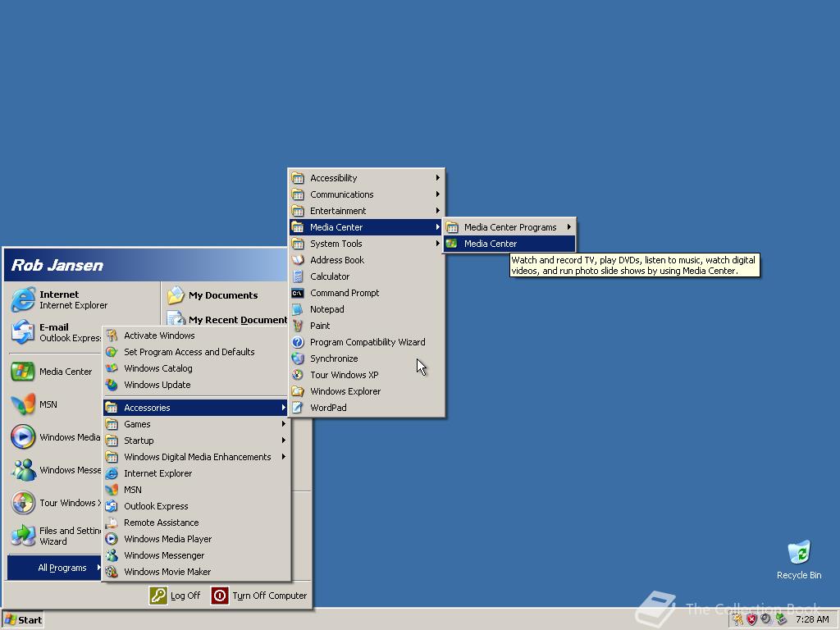Viewport: 840px width, 630px height.
Task: Click the Remote Assistance icon
Action: tap(112, 523)
